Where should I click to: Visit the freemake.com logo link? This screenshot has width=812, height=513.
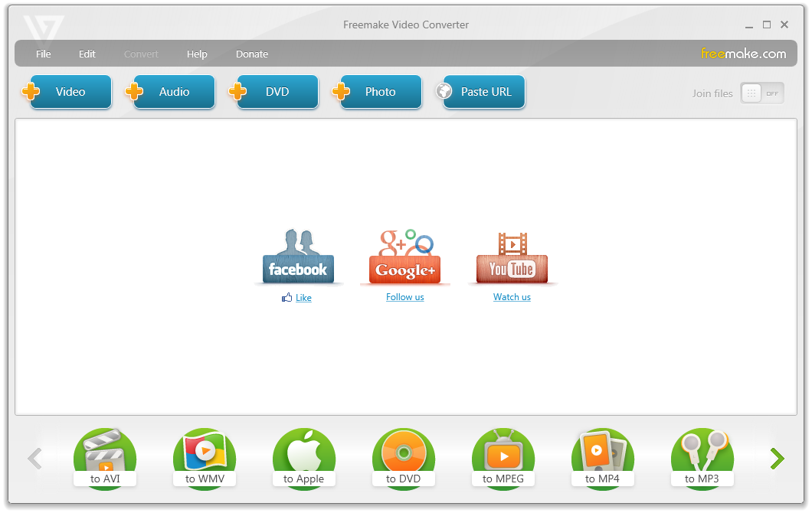(744, 54)
